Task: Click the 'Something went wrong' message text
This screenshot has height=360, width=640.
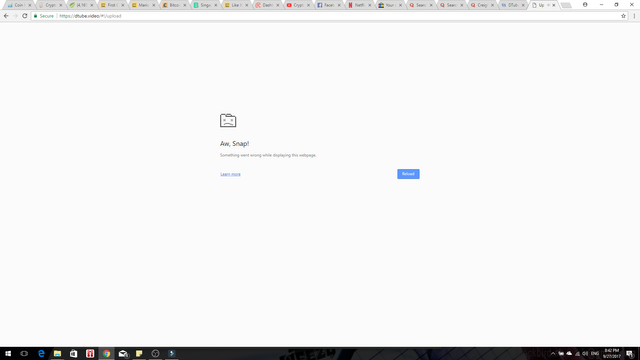Action: [x=268, y=155]
